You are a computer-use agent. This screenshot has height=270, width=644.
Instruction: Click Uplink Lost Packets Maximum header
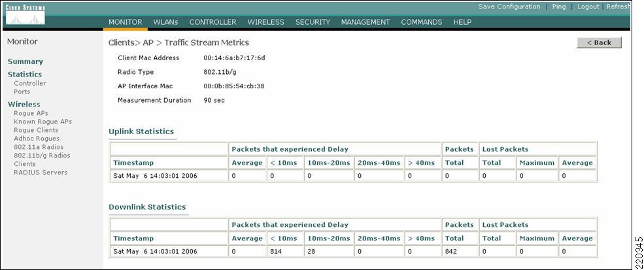point(537,163)
